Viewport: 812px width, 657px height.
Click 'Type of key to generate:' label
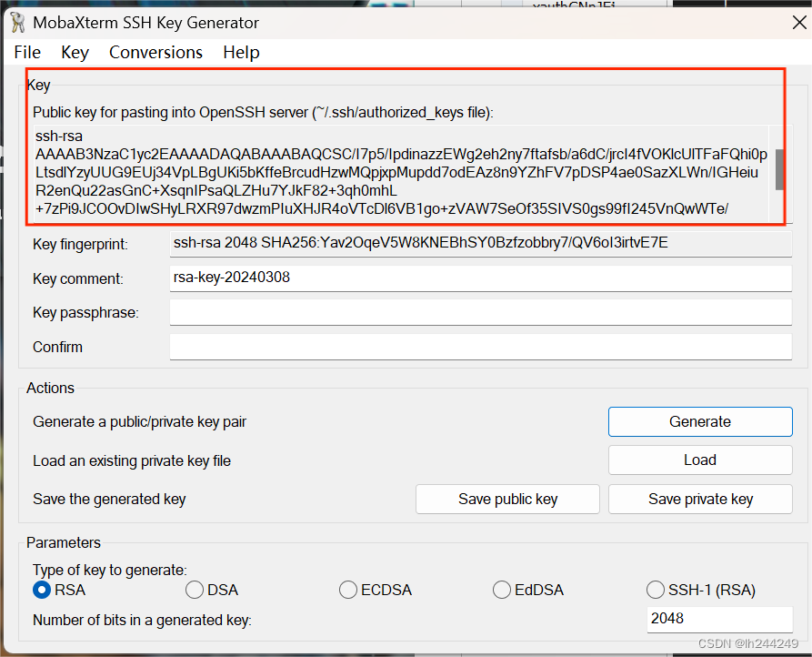coord(110,570)
